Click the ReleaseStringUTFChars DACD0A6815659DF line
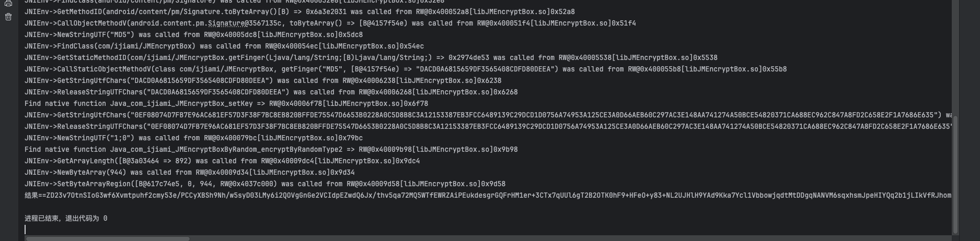The width and height of the screenshot is (980, 241). click(271, 92)
